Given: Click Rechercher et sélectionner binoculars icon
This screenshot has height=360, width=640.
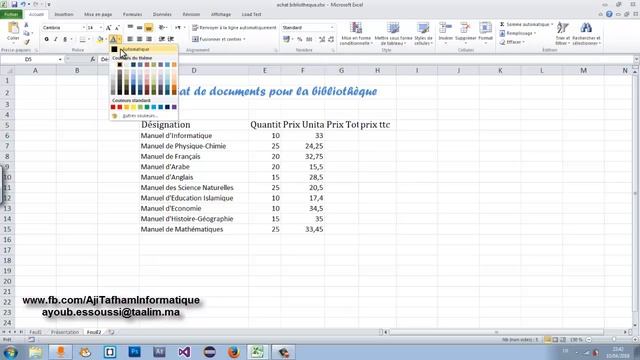Looking at the screenshot, I should point(586,28).
